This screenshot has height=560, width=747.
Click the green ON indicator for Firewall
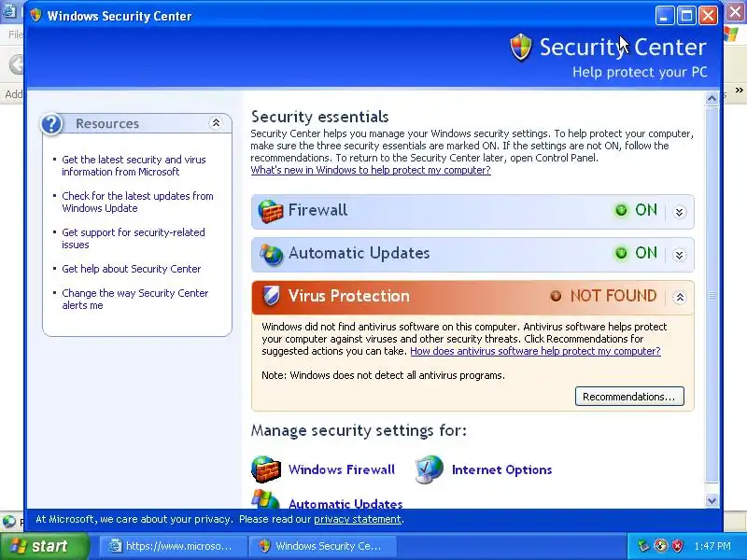pos(621,210)
